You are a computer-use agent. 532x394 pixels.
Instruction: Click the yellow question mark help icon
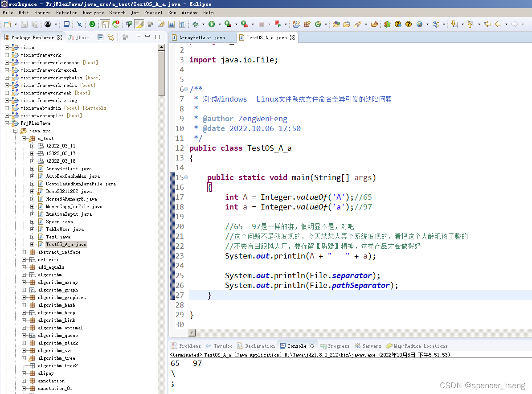409,24
